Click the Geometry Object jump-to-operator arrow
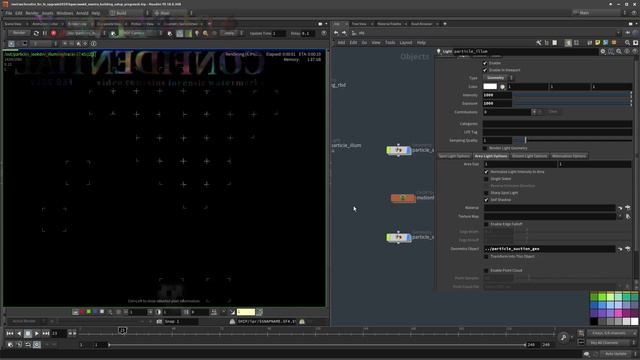640x360 pixels. click(x=620, y=249)
